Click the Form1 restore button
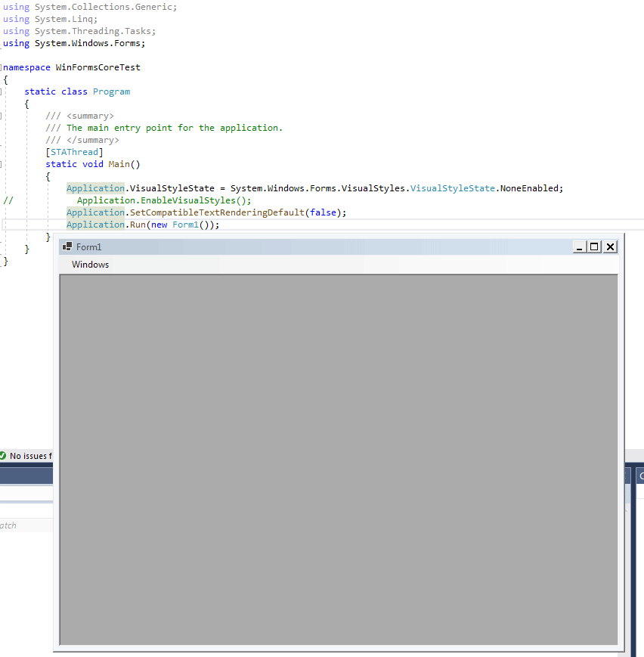 click(x=594, y=246)
